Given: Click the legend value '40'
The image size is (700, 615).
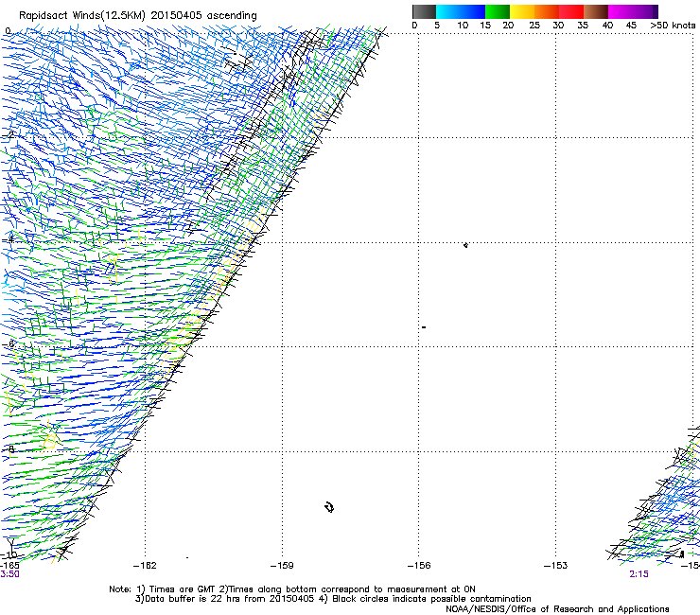Looking at the screenshot, I should pyautogui.click(x=607, y=25).
